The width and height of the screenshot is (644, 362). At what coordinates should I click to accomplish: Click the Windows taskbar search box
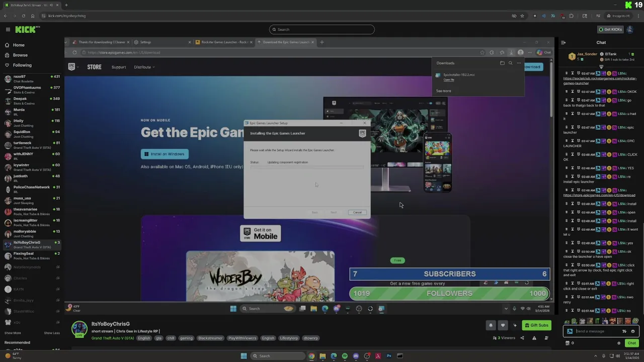coord(278,356)
